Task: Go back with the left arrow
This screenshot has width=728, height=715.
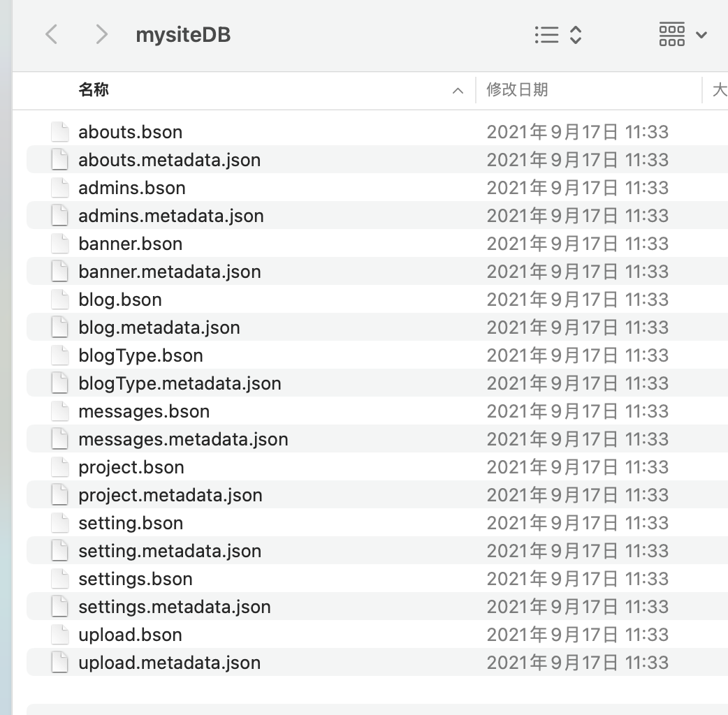Action: click(52, 35)
